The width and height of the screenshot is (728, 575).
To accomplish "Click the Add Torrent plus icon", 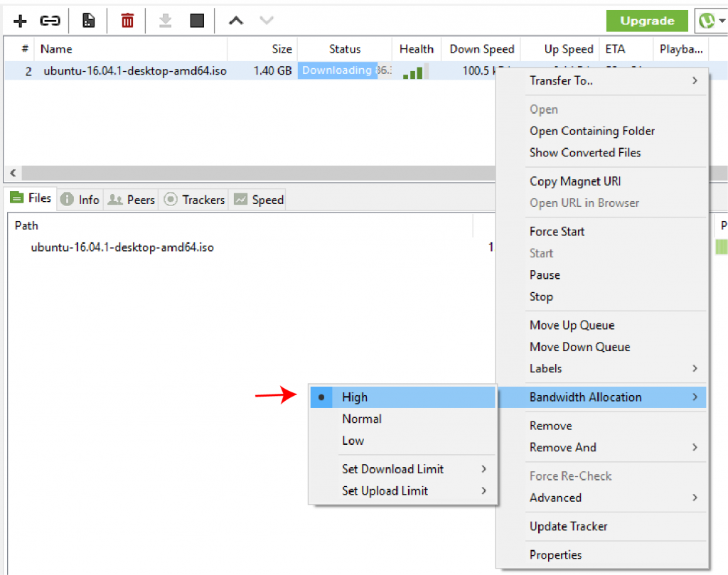I will [20, 21].
